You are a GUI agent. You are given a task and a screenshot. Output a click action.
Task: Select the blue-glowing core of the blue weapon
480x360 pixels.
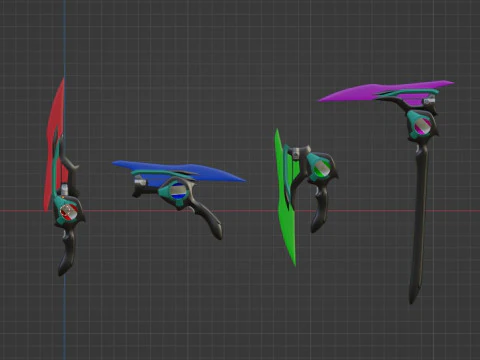pos(178,191)
